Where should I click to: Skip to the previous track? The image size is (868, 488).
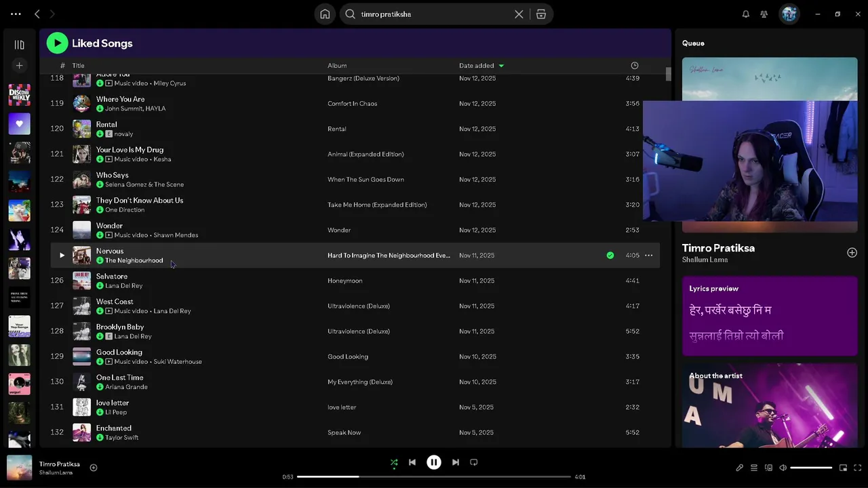tap(412, 462)
